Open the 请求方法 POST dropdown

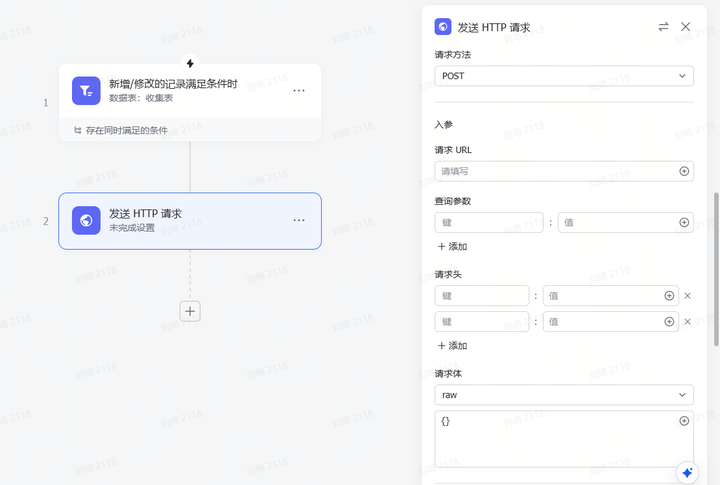564,76
